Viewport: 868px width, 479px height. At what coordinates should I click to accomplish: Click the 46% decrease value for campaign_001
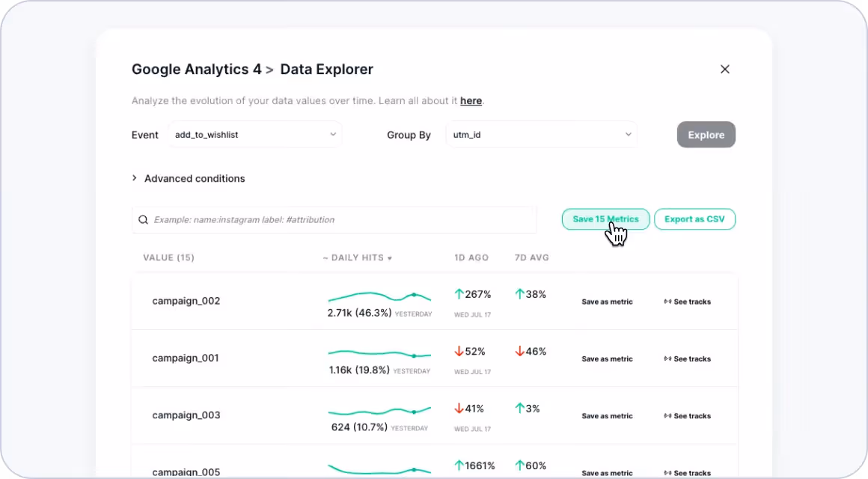point(531,351)
